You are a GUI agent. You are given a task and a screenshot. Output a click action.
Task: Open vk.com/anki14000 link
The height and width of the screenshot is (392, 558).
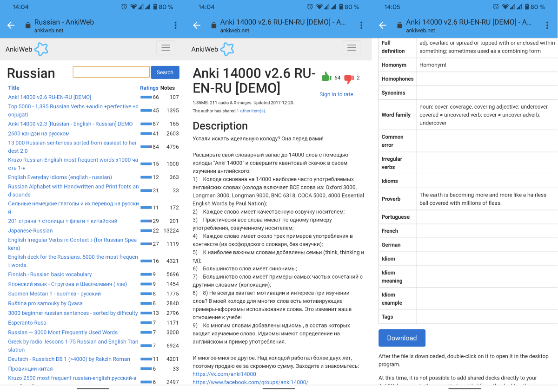[x=224, y=374]
